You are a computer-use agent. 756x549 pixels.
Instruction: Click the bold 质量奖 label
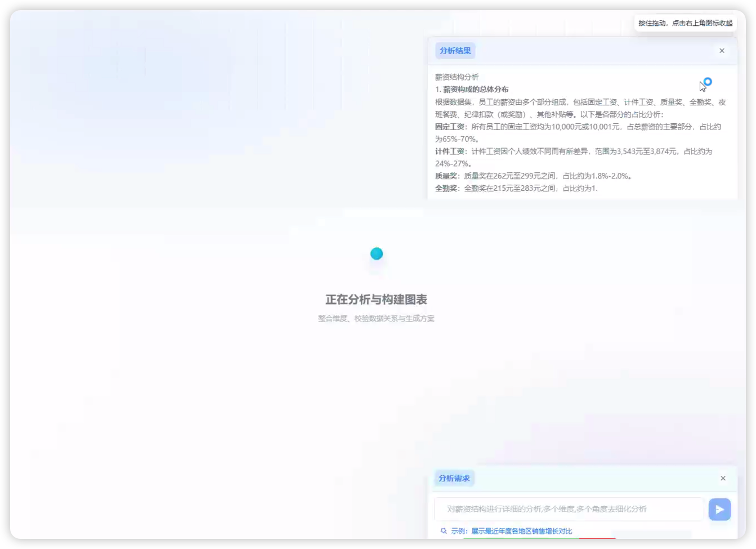[x=445, y=176]
